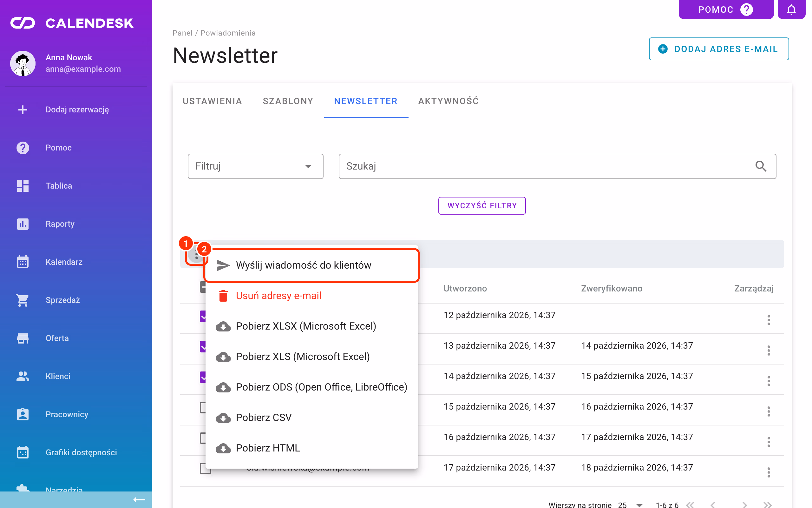Viewport: 812px width, 508px height.
Task: Open row menu for 15 października 2026 entry
Action: click(768, 411)
